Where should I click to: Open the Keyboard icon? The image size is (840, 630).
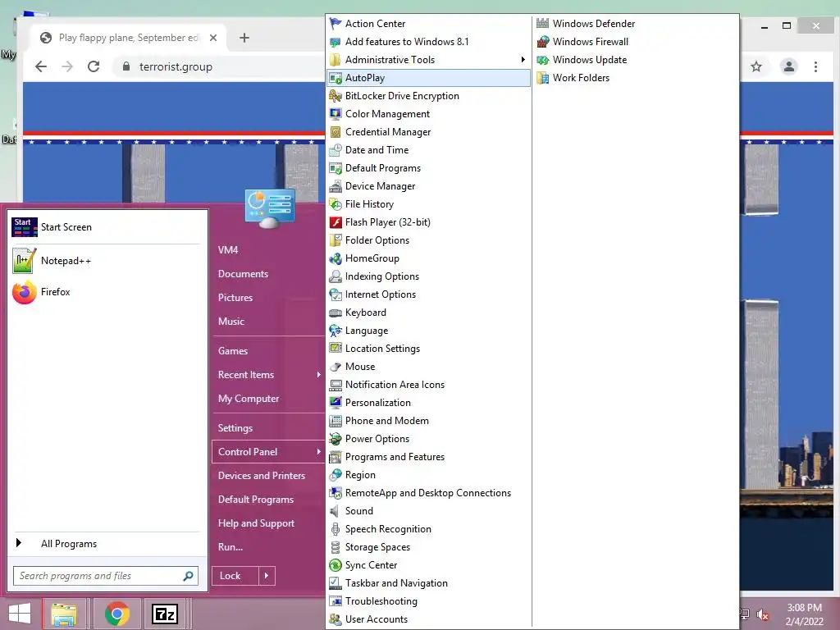click(336, 313)
